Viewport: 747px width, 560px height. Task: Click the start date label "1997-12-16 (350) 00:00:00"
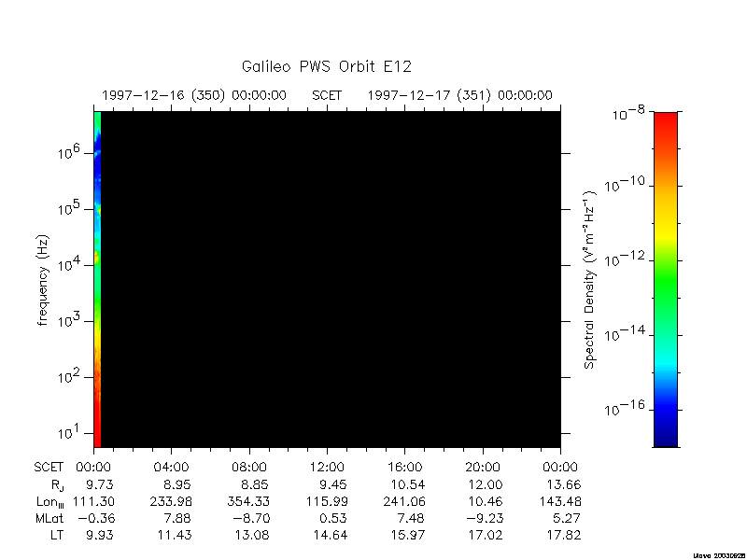click(x=194, y=95)
